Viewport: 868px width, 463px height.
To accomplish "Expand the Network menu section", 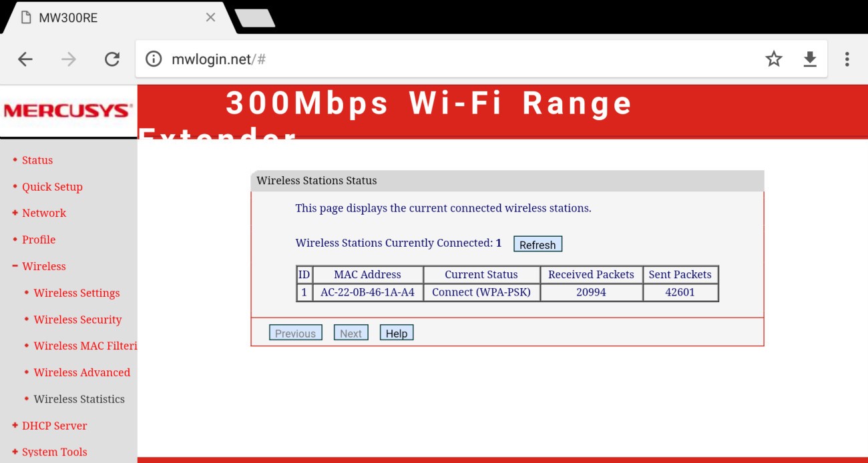I will click(43, 213).
